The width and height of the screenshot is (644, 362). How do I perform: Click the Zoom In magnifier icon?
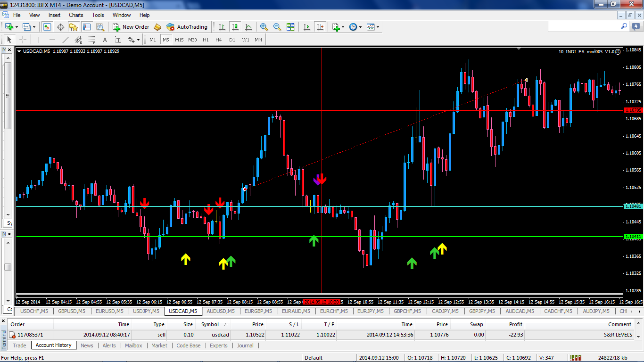[x=264, y=27]
